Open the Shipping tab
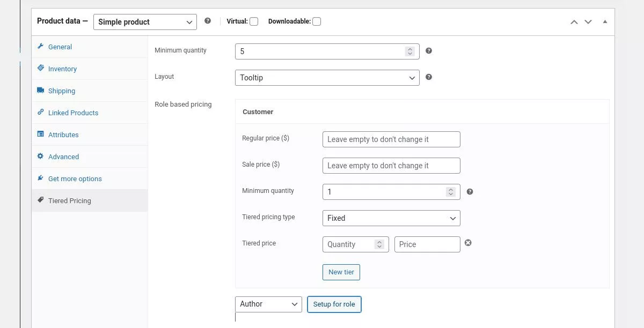 (x=62, y=91)
